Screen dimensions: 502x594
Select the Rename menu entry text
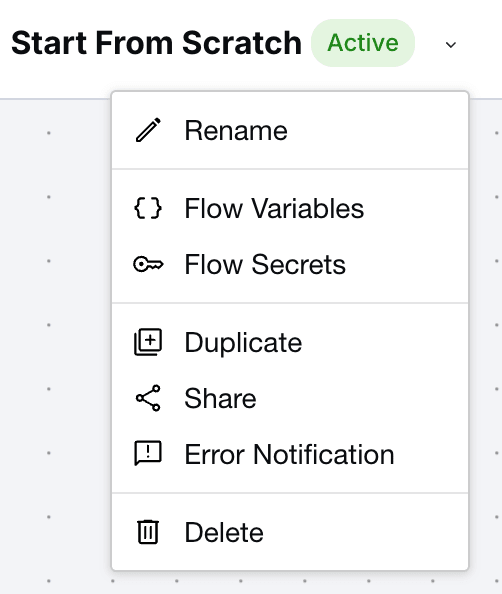(x=236, y=131)
